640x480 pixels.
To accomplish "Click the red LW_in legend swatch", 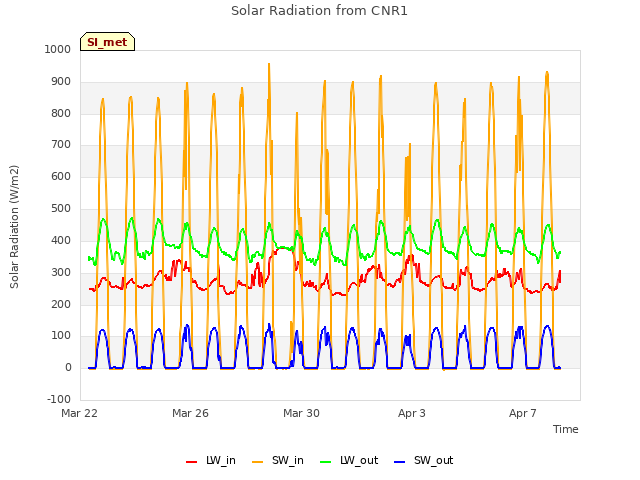I will [x=191, y=462].
